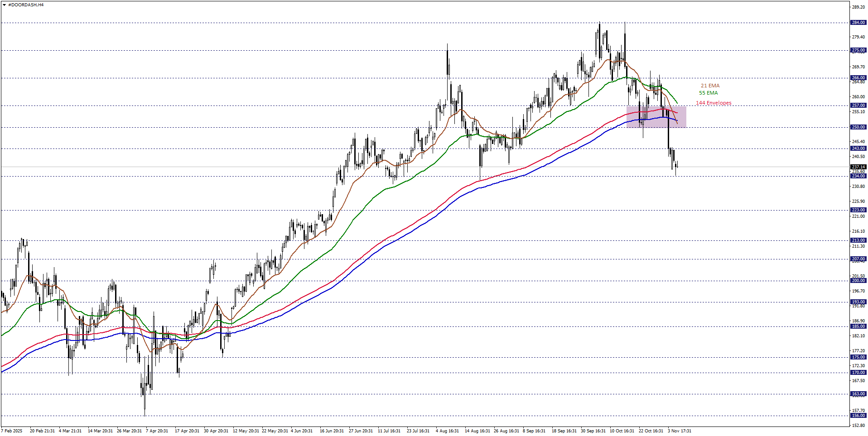Screen dimensions: 868x436
Task: Select the 55 EMA text label
Action: [x=708, y=93]
